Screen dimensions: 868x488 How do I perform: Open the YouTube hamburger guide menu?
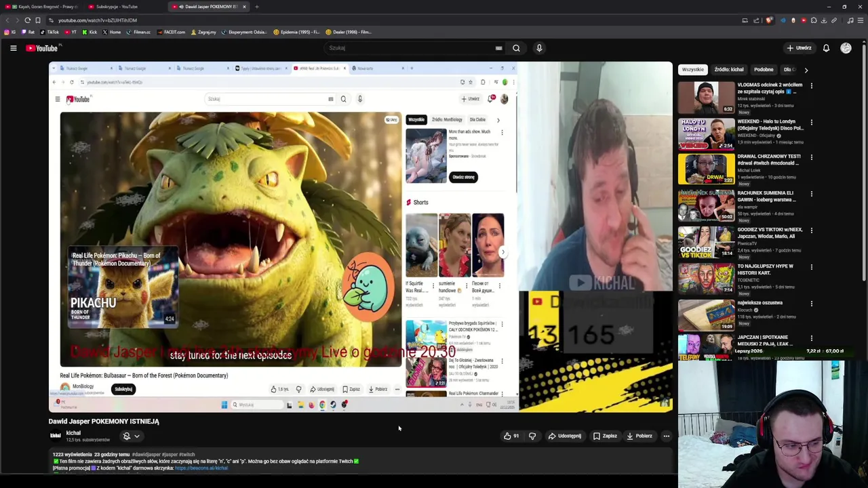coord(13,48)
